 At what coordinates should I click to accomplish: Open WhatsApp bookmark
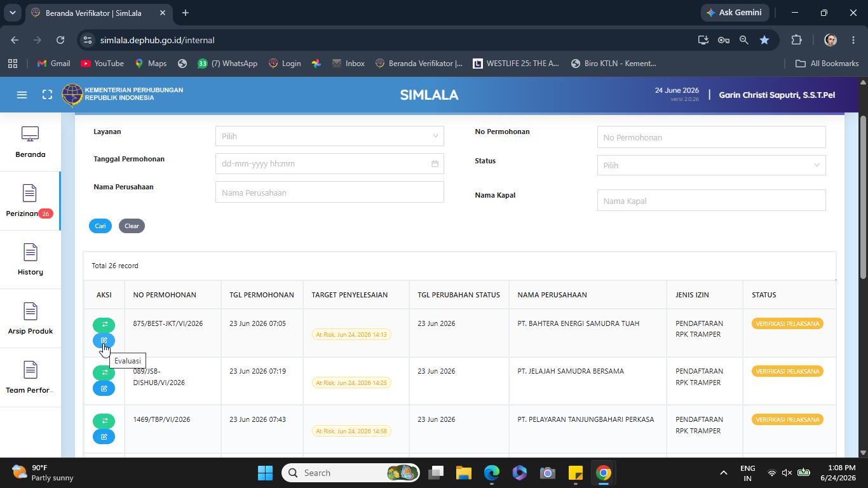227,64
